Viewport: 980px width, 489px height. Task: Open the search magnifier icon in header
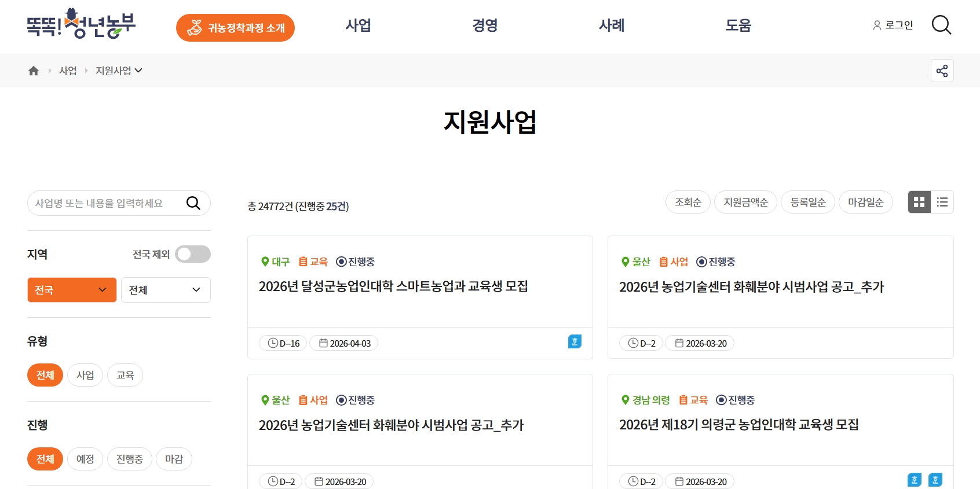coord(941,25)
